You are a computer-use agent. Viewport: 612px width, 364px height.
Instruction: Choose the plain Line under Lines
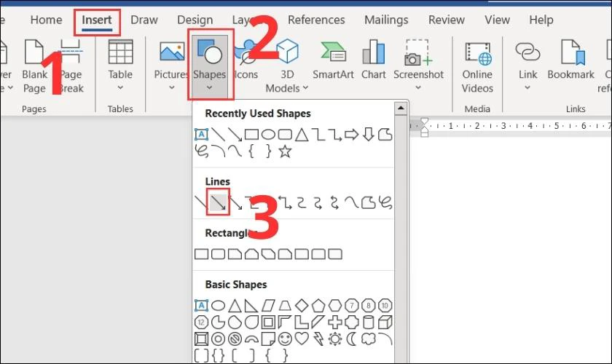coord(201,202)
